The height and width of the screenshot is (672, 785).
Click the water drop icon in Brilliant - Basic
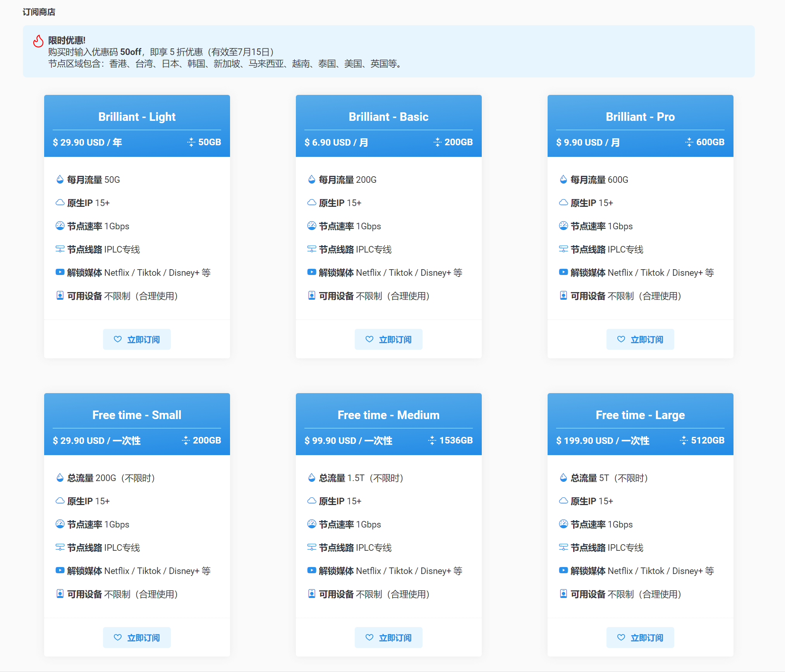click(x=311, y=179)
